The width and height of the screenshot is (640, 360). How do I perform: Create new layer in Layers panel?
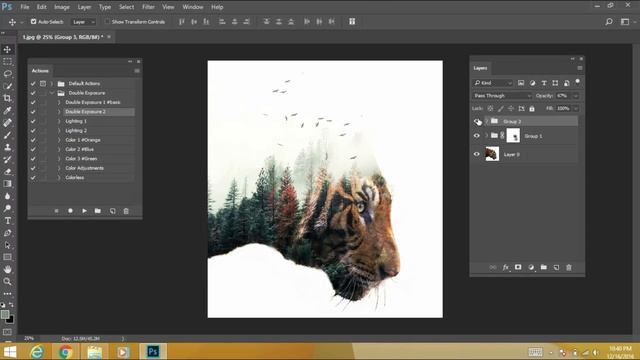click(x=556, y=267)
